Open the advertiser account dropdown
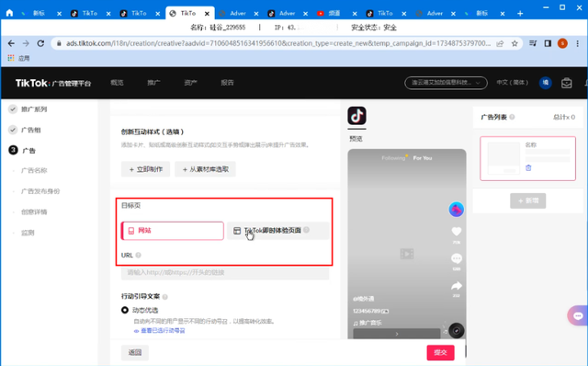588x366 pixels. (x=446, y=83)
